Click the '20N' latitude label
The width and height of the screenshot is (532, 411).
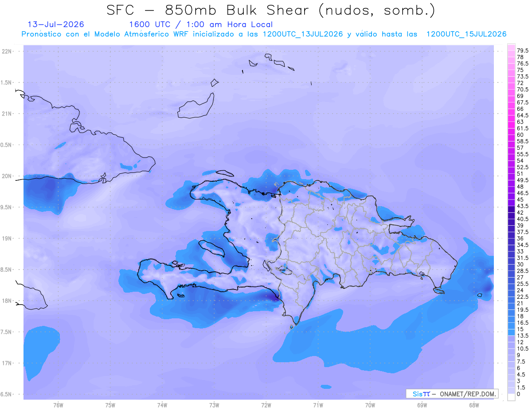pos(7,176)
